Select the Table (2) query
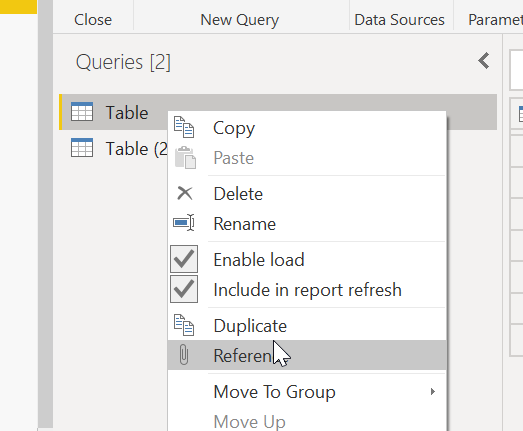Viewport: 523px width, 431px height. click(x=114, y=148)
